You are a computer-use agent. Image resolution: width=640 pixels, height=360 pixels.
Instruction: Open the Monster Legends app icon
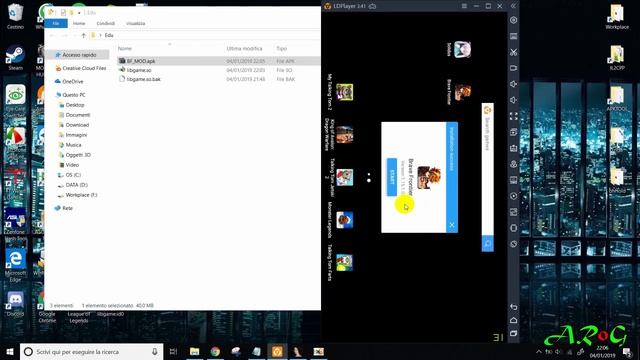coord(344,220)
